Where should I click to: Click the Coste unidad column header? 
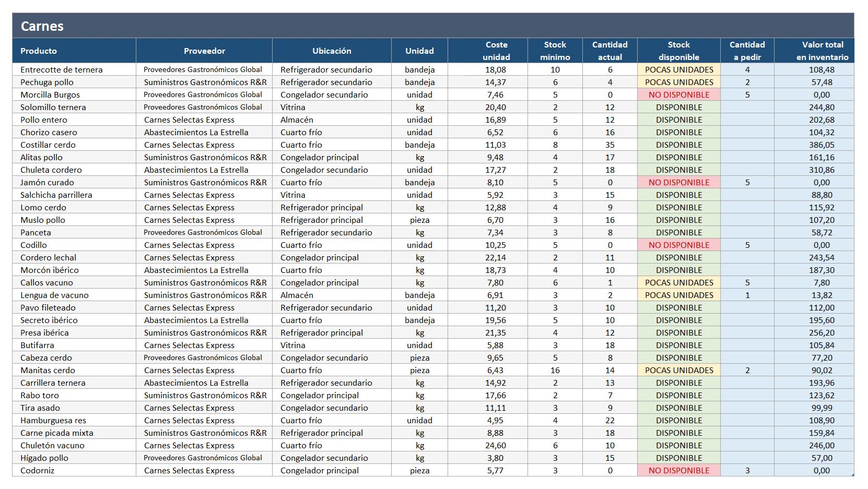(488, 51)
